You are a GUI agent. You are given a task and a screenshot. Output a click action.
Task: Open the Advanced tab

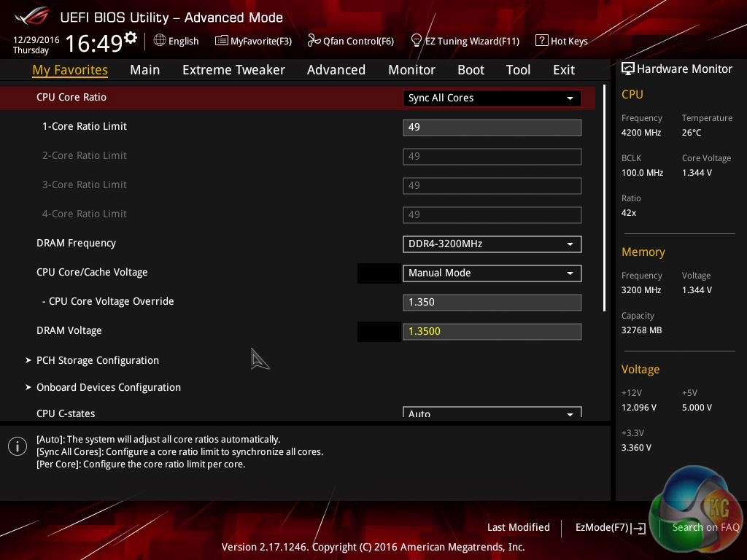(x=336, y=70)
